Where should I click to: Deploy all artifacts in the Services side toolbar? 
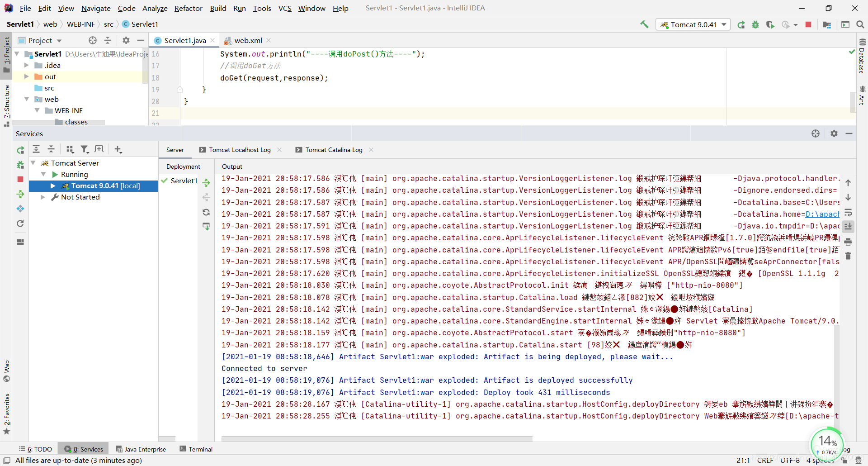click(20, 194)
